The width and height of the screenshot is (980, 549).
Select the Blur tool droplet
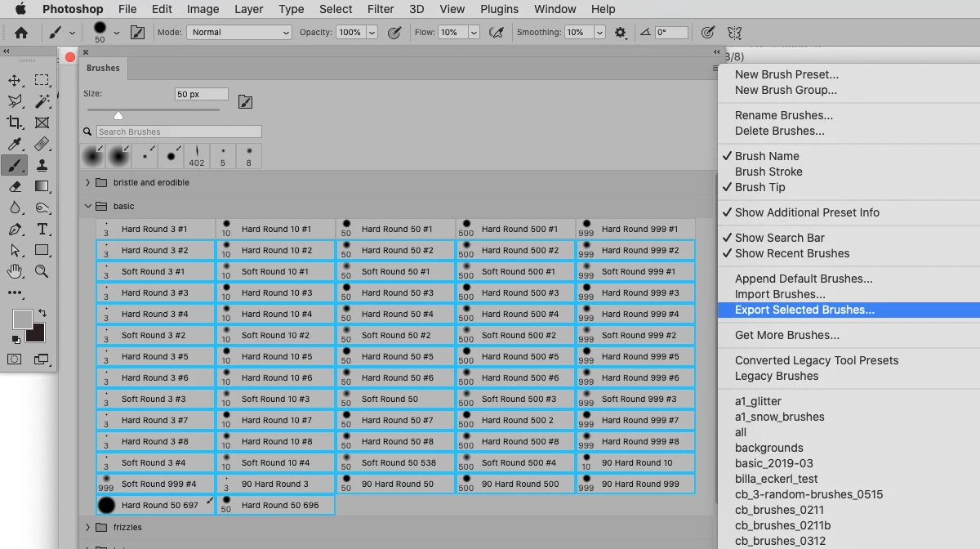(x=15, y=208)
